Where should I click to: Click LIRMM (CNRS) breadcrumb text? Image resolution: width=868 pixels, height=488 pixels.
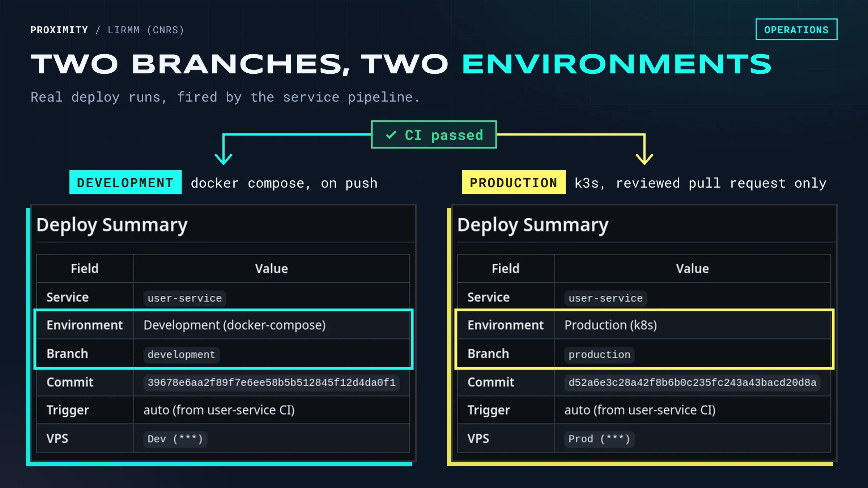(x=146, y=30)
